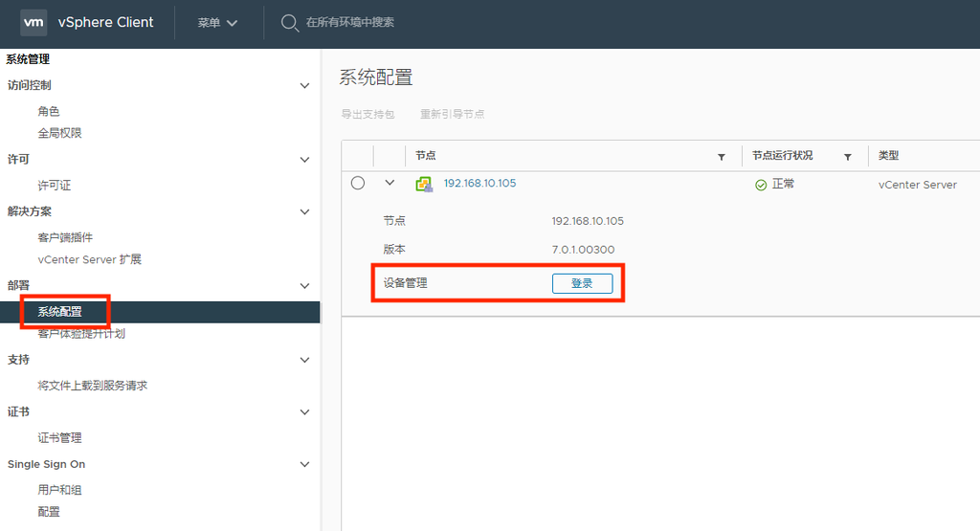This screenshot has height=531, width=980.
Task: Click the 节点 detail value 192.168.10.105
Action: coord(588,221)
